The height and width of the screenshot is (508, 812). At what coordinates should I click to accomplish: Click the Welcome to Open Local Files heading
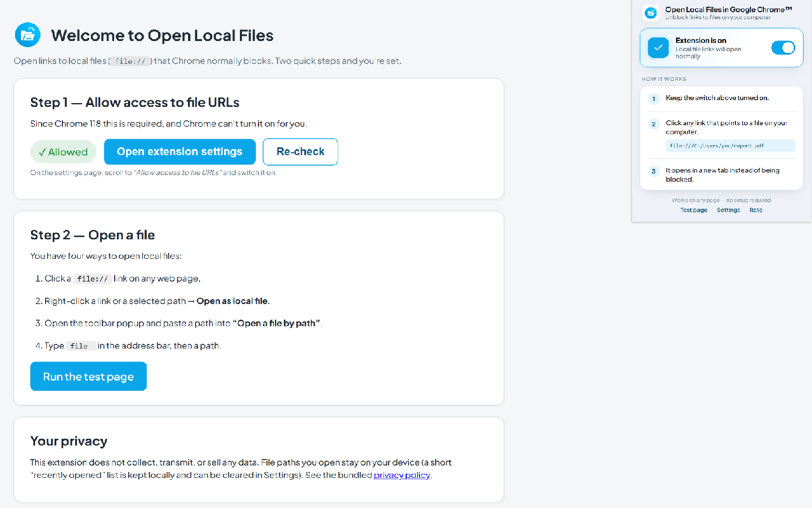(x=162, y=36)
